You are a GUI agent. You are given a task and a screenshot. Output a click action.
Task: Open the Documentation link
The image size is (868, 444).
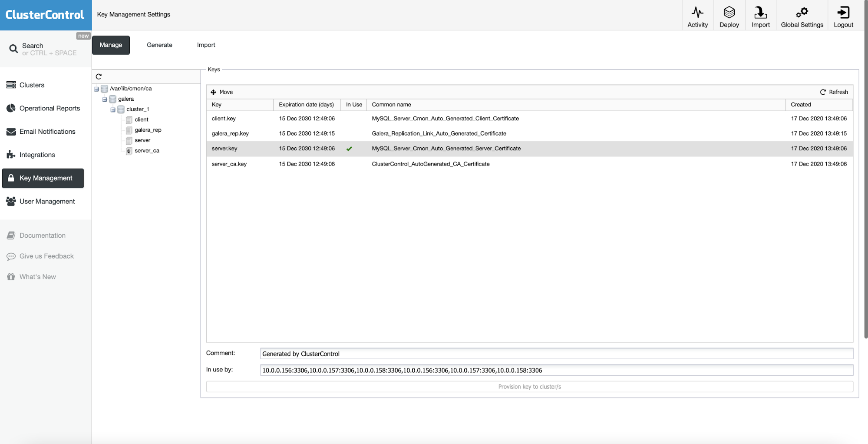click(x=42, y=235)
